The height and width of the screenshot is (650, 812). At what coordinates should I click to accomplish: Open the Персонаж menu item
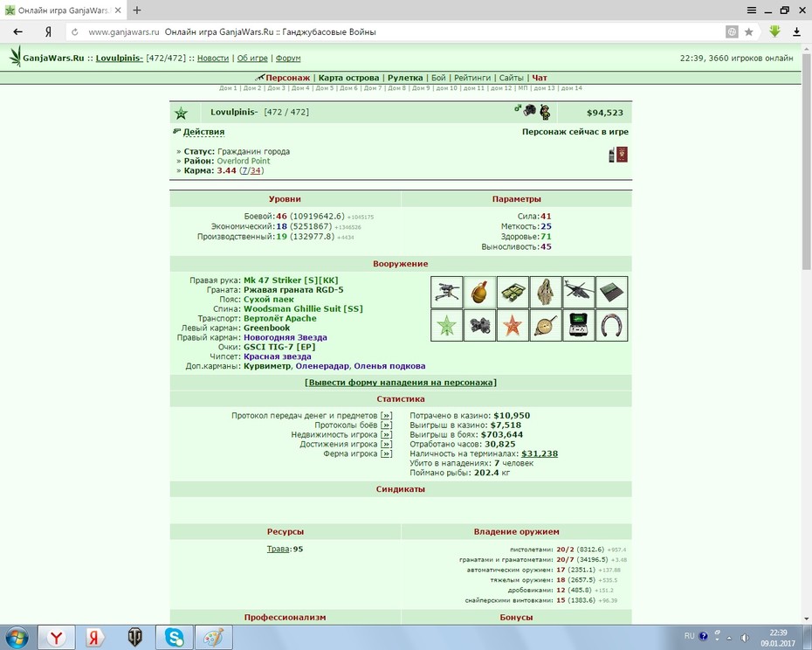(x=287, y=78)
